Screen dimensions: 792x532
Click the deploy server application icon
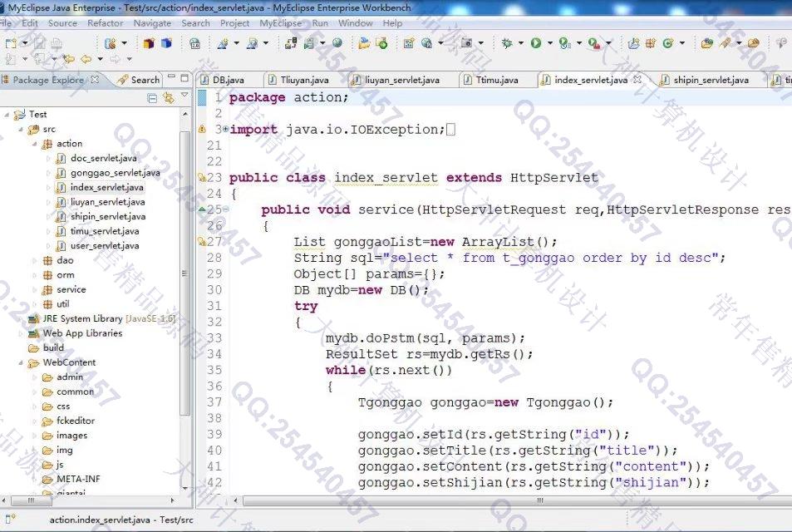pyautogui.click(x=291, y=43)
